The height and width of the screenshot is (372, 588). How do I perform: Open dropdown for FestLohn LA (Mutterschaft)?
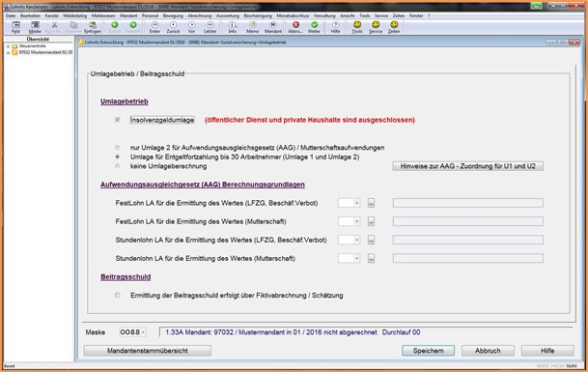point(356,221)
